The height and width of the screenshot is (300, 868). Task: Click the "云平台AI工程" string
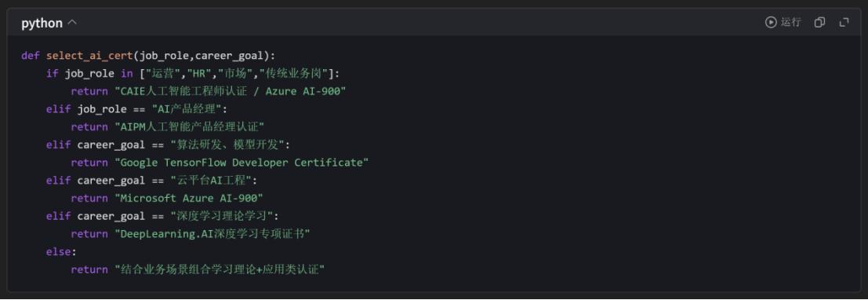(214, 180)
